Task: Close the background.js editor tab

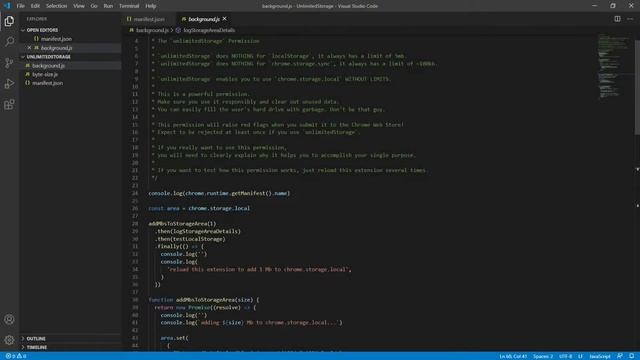Action: [x=224, y=19]
